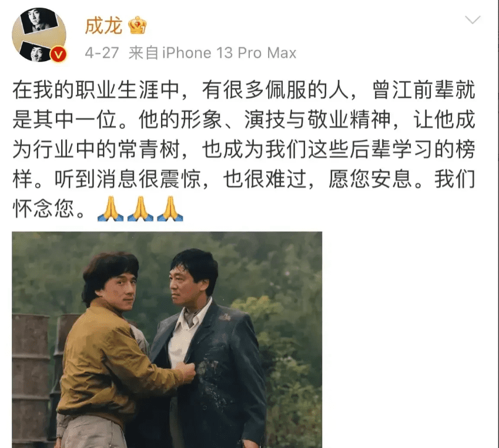This screenshot has height=448, width=499.
Task: Tap the last praying hands emoji
Action: [170, 209]
